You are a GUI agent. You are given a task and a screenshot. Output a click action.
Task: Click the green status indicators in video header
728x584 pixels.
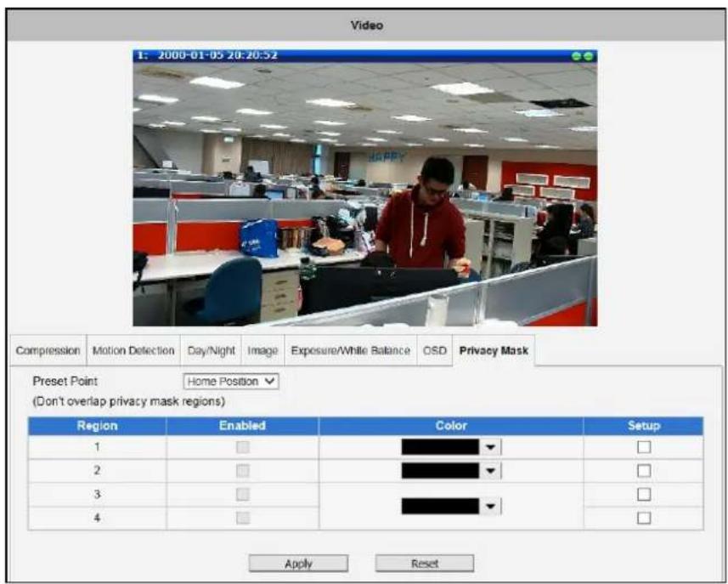pyautogui.click(x=583, y=56)
